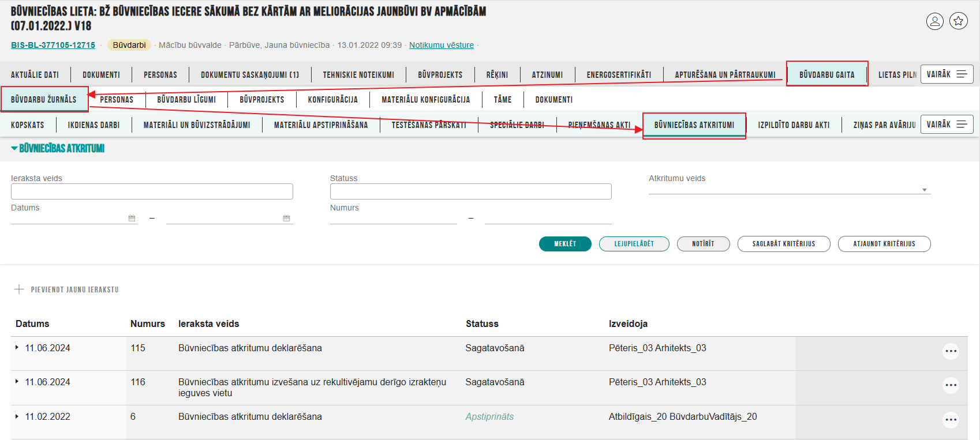Open the BIS-BL-377105-12715 link
980x440 pixels.
(x=53, y=45)
